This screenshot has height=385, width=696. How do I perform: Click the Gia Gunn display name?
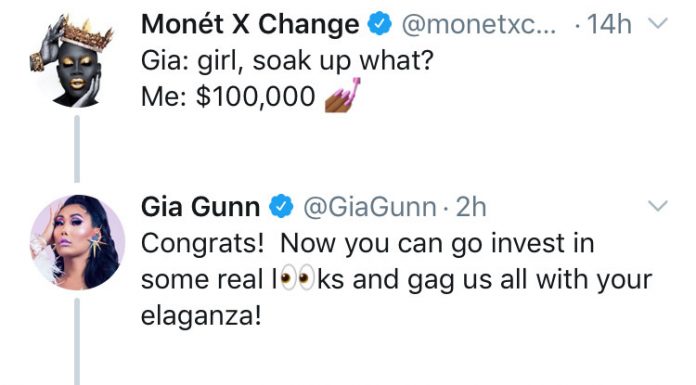click(x=200, y=207)
